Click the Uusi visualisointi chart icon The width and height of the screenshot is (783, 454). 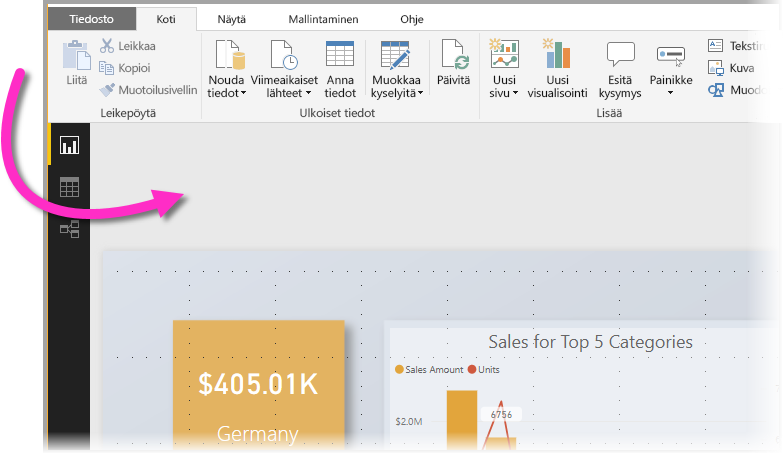click(557, 53)
